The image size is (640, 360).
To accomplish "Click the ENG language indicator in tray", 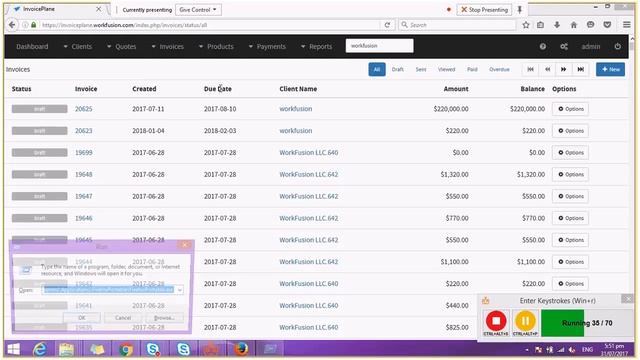I will coord(587,349).
